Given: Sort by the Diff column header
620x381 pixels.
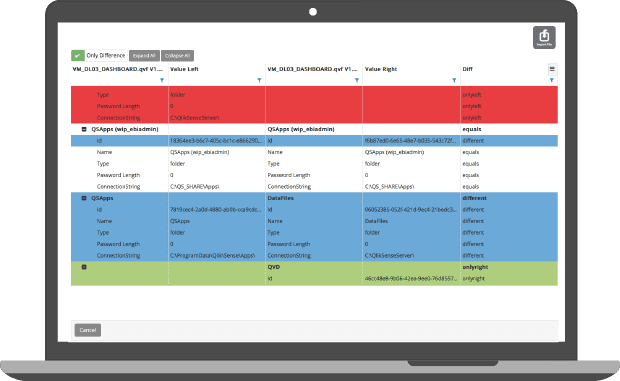Looking at the screenshot, I should pos(468,69).
